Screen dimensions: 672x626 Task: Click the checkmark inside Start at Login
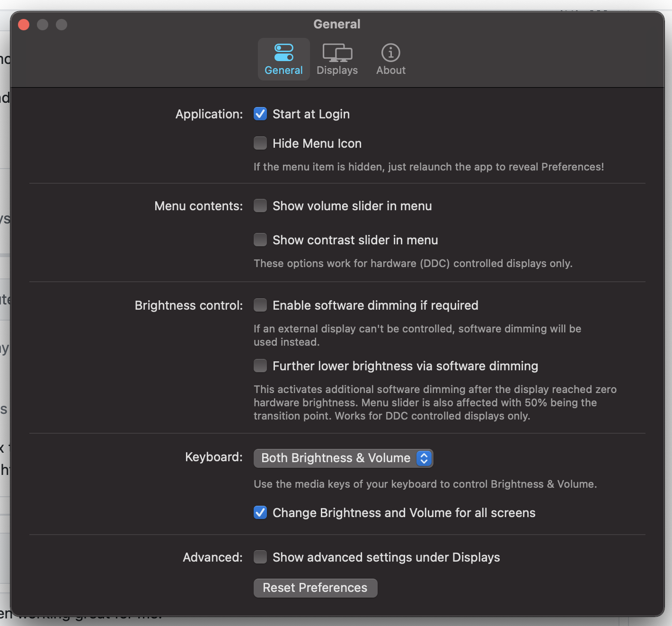click(260, 114)
